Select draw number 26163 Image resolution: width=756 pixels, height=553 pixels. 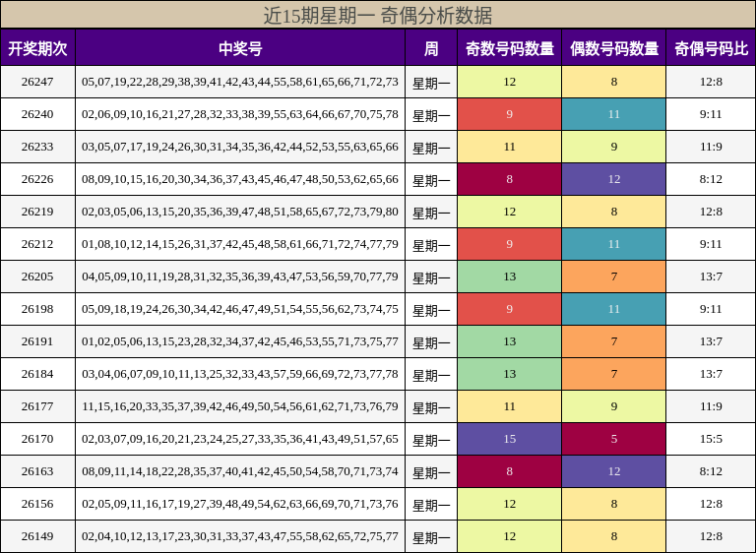[37, 471]
